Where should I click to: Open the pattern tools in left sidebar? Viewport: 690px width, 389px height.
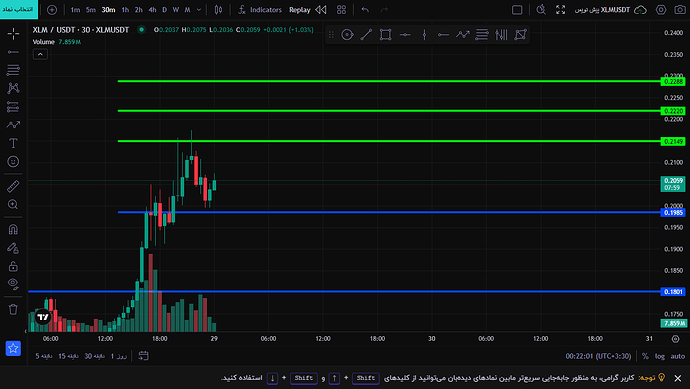click(13, 88)
